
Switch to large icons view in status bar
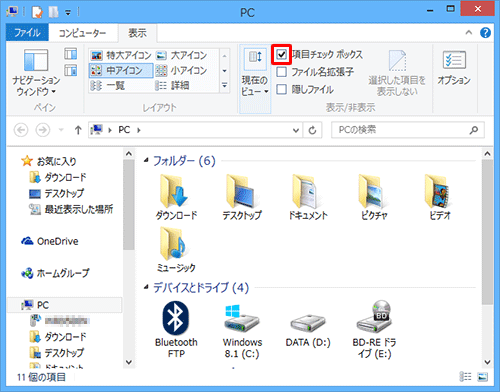point(483,377)
